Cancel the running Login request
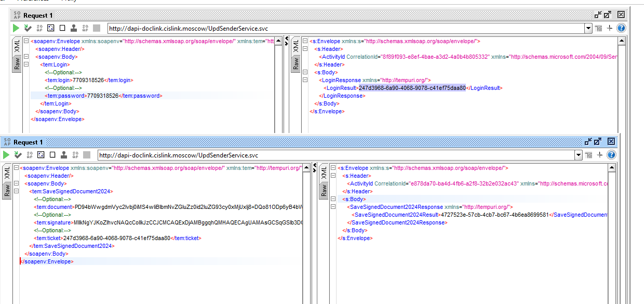 point(97,28)
